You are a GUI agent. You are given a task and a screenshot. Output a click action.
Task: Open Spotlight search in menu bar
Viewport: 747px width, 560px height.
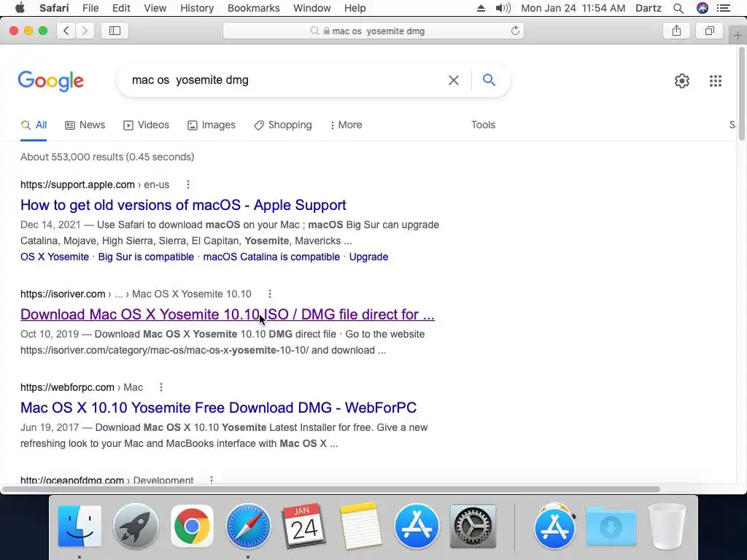coord(678,8)
